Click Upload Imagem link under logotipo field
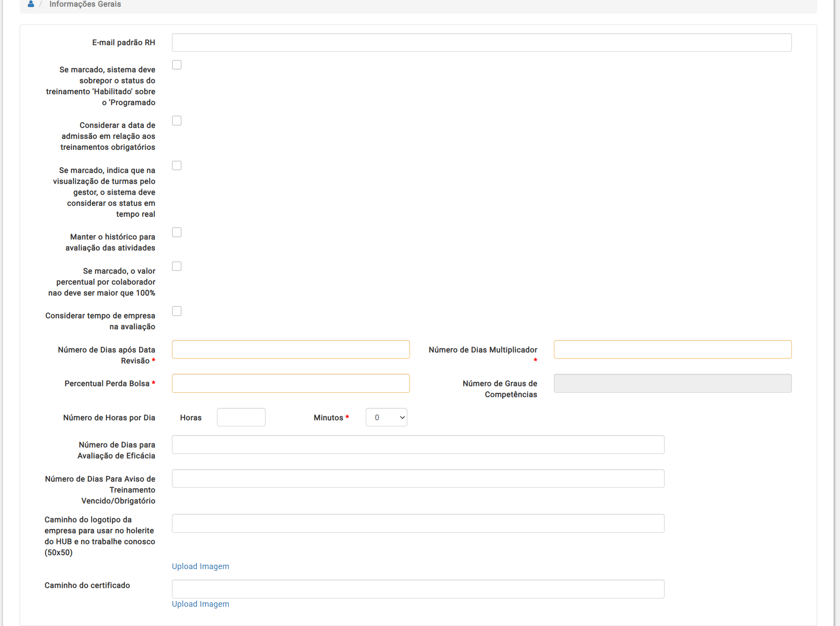Image resolution: width=840 pixels, height=626 pixels. (x=200, y=566)
